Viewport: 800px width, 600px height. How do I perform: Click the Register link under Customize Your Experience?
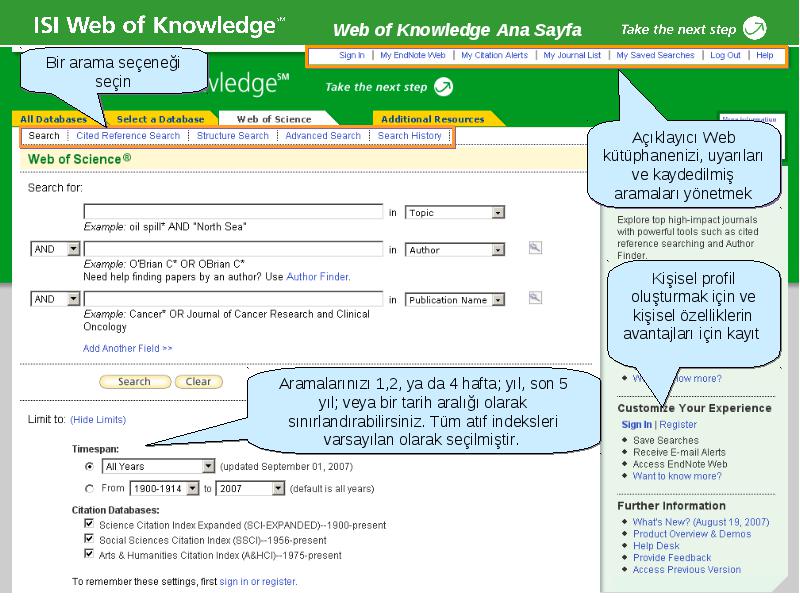tap(678, 424)
